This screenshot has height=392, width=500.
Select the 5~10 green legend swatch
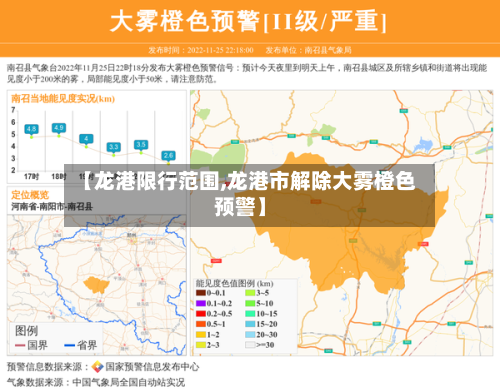point(250,303)
